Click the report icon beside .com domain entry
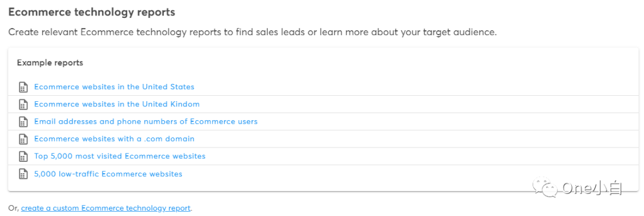This screenshot has height=216, width=644. click(23, 139)
